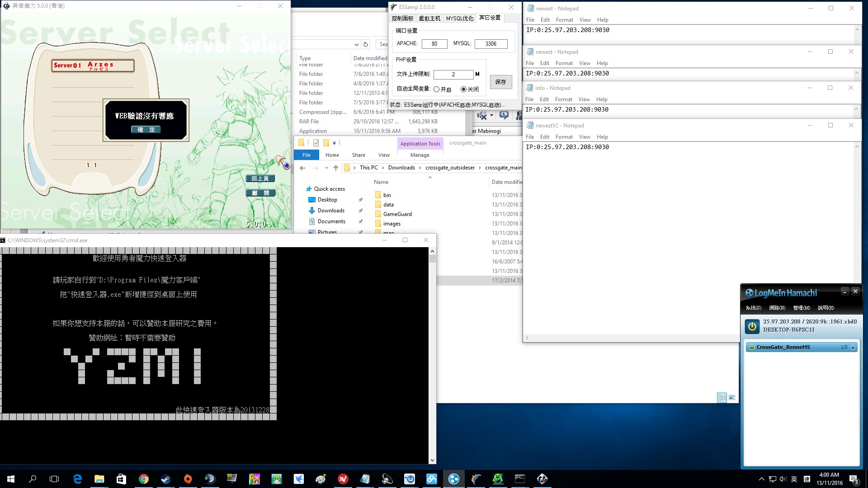Image resolution: width=868 pixels, height=488 pixels.
Task: Click the 文件上传限制 input field
Action: (453, 75)
